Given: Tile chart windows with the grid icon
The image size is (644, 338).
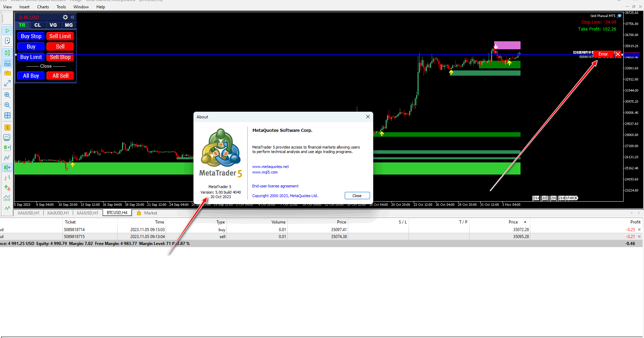Looking at the screenshot, I should tap(7, 116).
